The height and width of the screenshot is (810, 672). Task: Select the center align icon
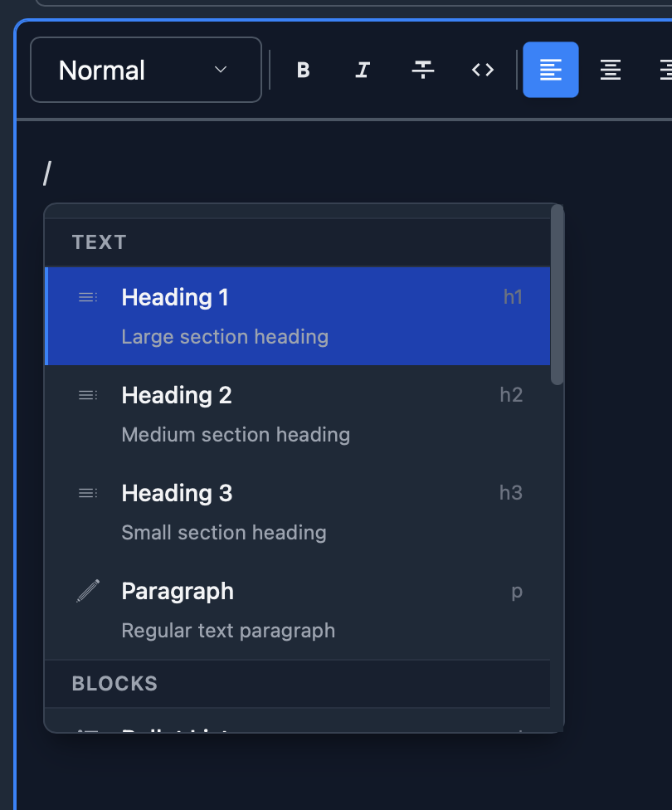click(610, 70)
